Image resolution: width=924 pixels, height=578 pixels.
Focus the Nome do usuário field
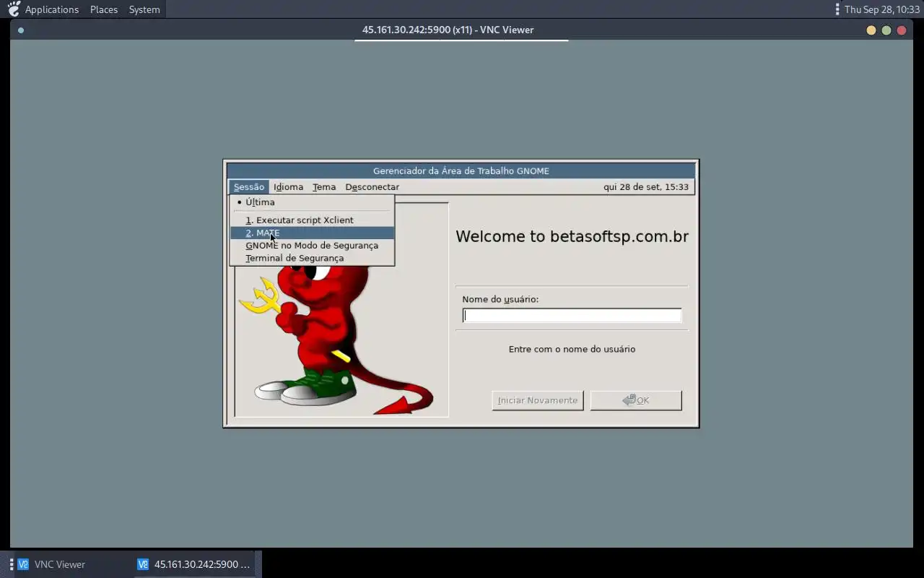[x=572, y=316]
